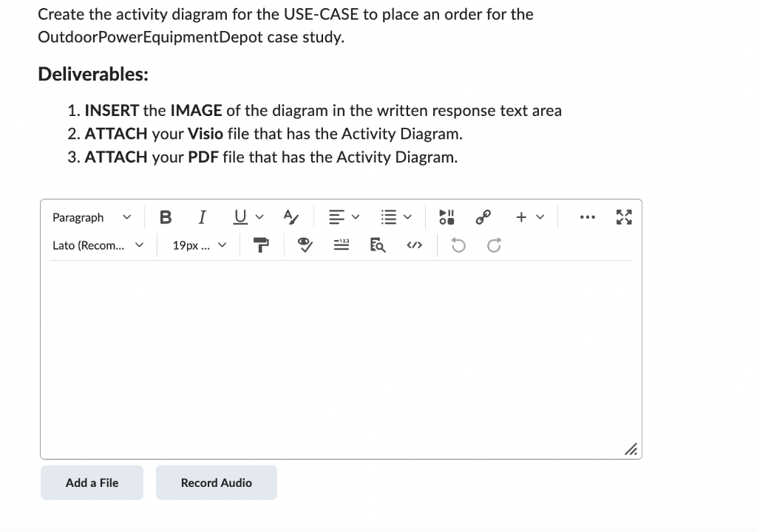The image size is (757, 532).
Task: Open the Paragraph format dropdown
Action: click(x=92, y=218)
